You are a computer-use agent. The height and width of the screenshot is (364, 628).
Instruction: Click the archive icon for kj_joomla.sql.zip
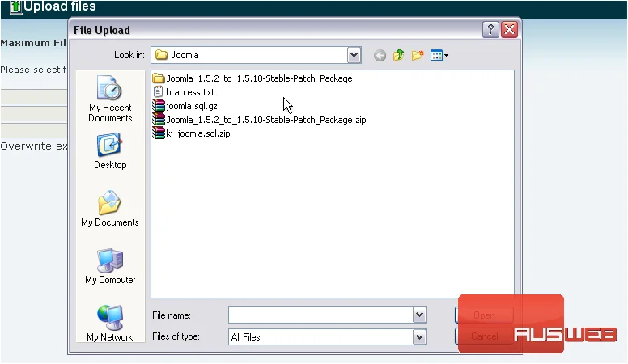159,133
